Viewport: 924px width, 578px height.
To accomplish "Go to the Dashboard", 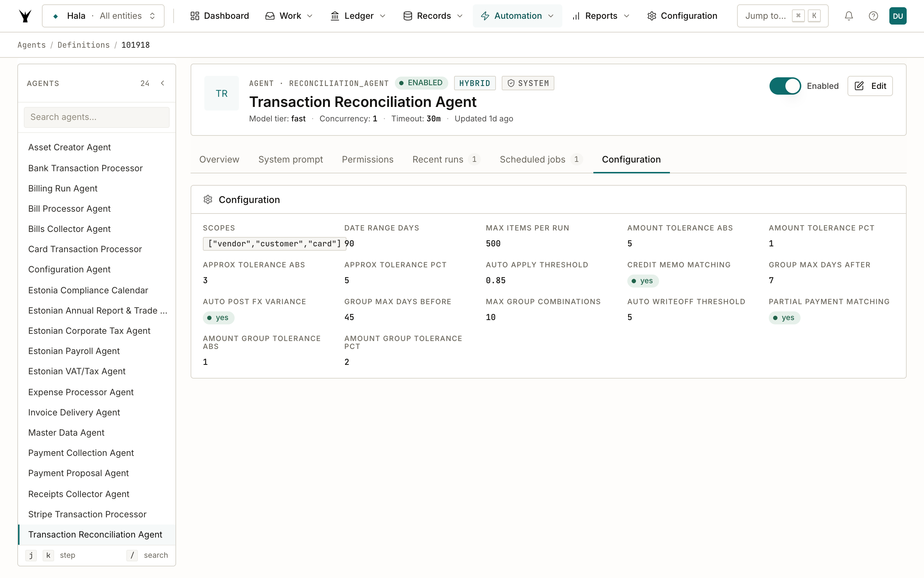I will tap(219, 16).
